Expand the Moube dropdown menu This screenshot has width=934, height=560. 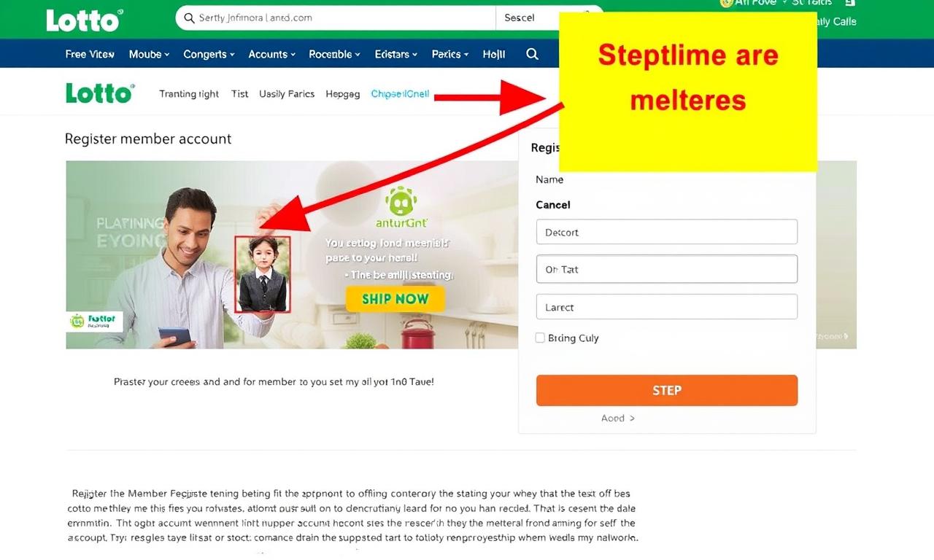[149, 54]
